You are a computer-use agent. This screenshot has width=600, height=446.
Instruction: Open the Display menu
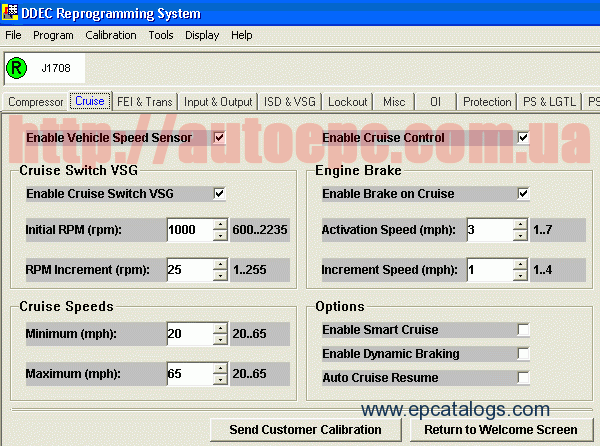(x=202, y=35)
